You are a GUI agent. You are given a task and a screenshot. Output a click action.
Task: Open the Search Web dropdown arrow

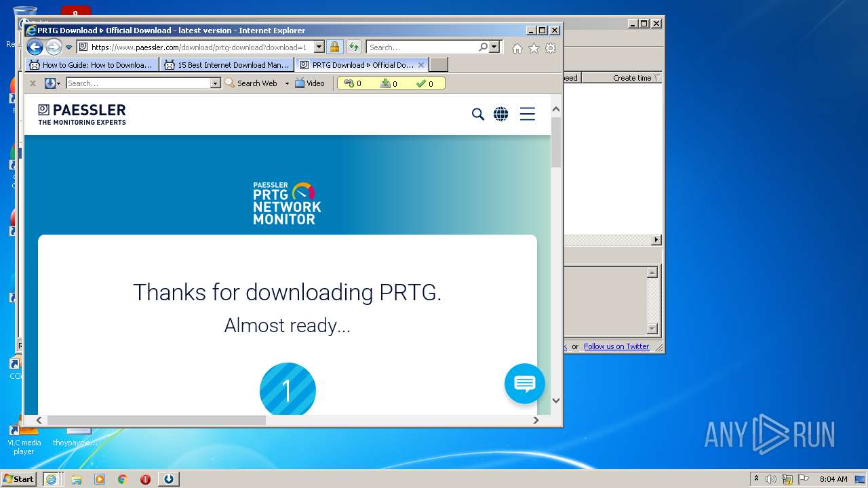pyautogui.click(x=287, y=83)
